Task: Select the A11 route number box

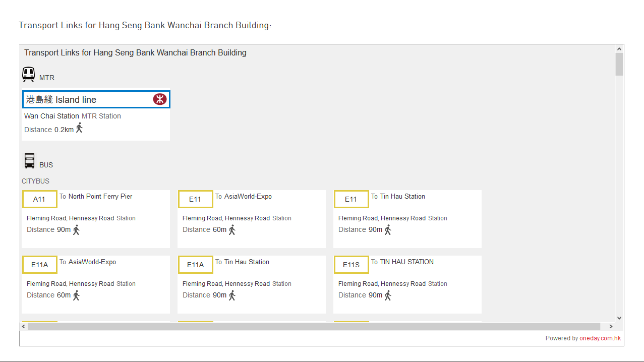Action: point(40,199)
